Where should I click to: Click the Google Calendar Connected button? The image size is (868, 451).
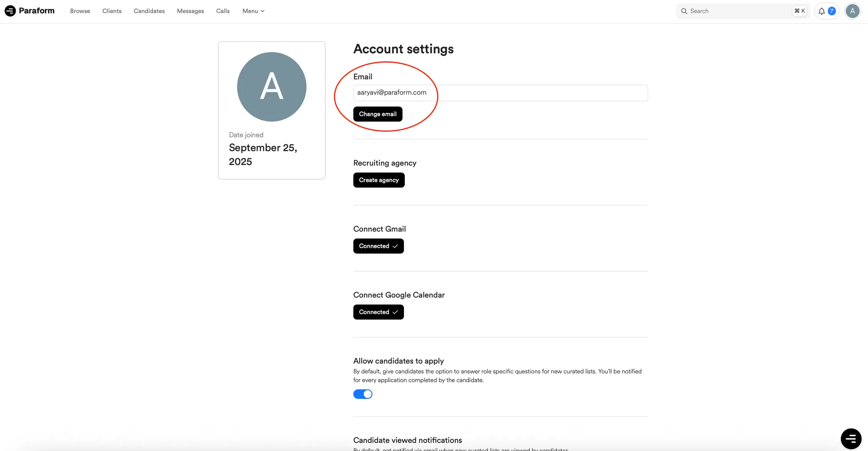tap(378, 312)
